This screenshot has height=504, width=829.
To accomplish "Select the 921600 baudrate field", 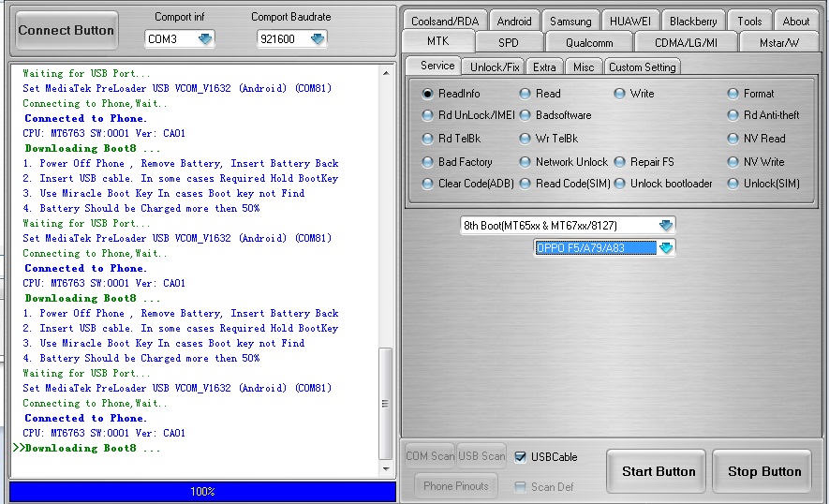I will click(291, 38).
